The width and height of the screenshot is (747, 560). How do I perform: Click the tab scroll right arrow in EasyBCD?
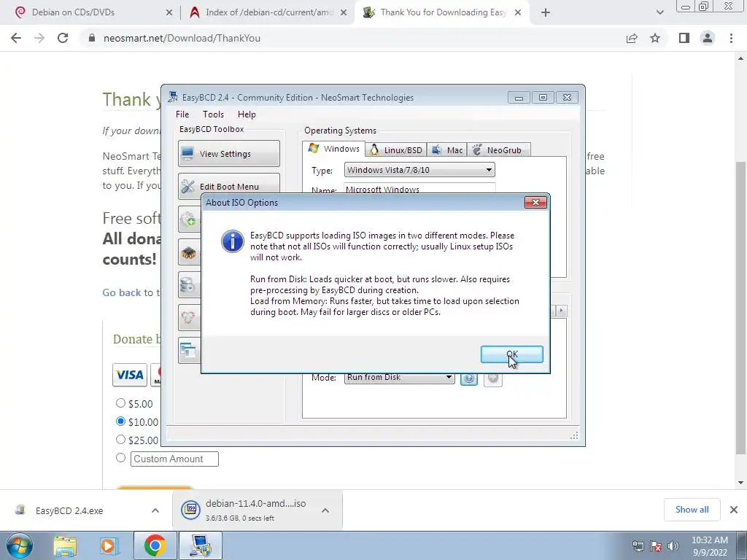561,311
